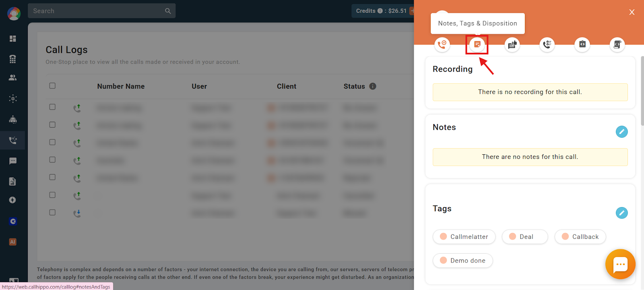The width and height of the screenshot is (644, 290).
Task: Toggle the select-all checkbox in table header
Action: (52, 86)
